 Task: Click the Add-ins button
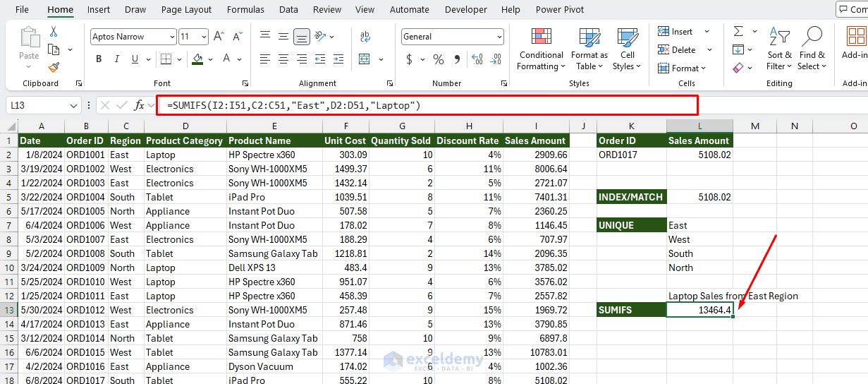coord(854,44)
